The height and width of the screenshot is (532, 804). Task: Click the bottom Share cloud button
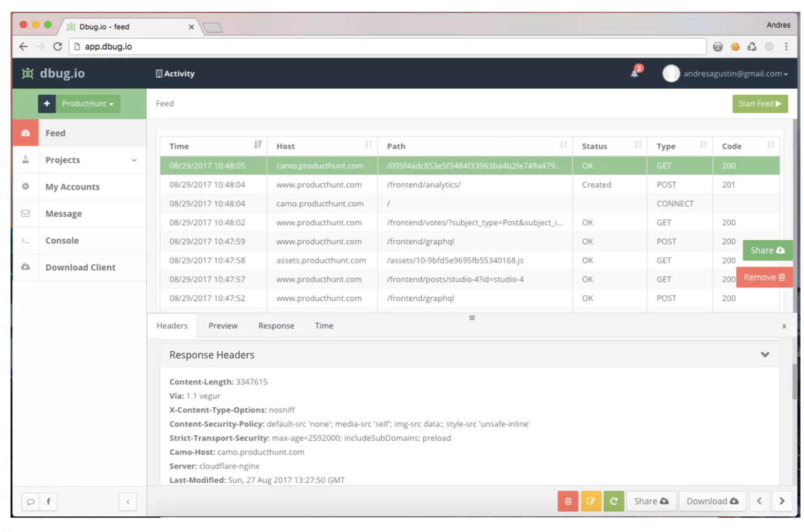pos(651,501)
